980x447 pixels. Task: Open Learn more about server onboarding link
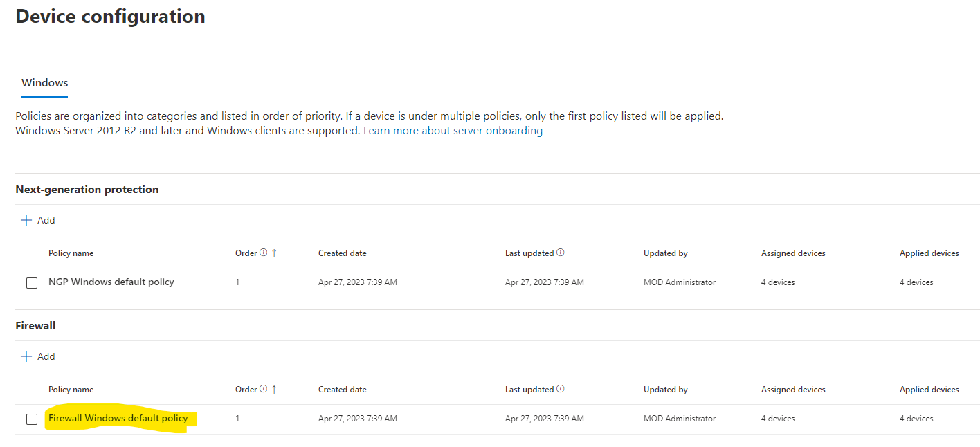[x=453, y=130]
